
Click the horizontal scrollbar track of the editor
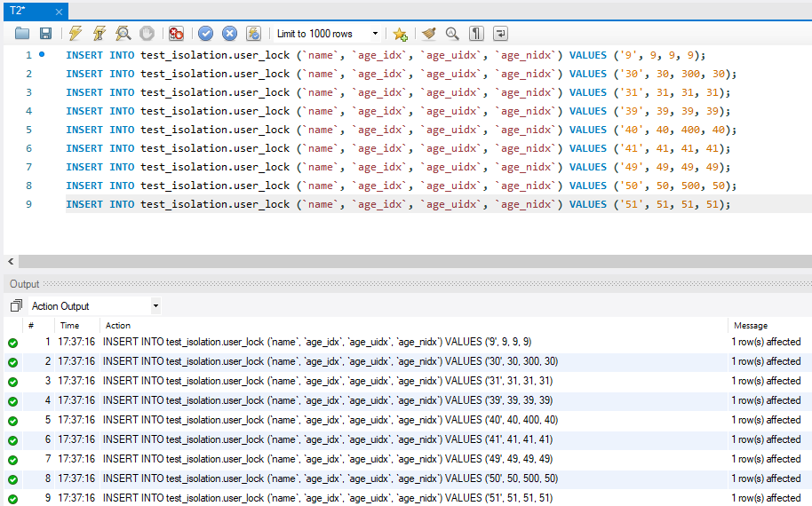click(x=414, y=261)
